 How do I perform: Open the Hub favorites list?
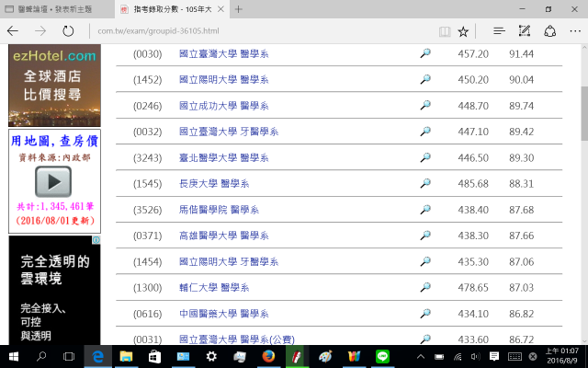click(499, 31)
